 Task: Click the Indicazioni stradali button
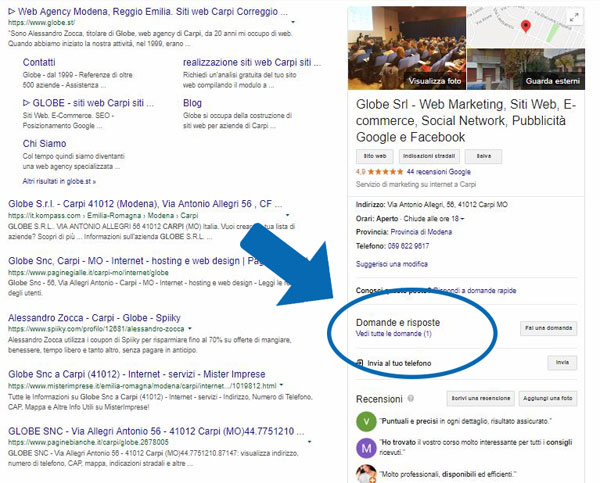point(429,156)
